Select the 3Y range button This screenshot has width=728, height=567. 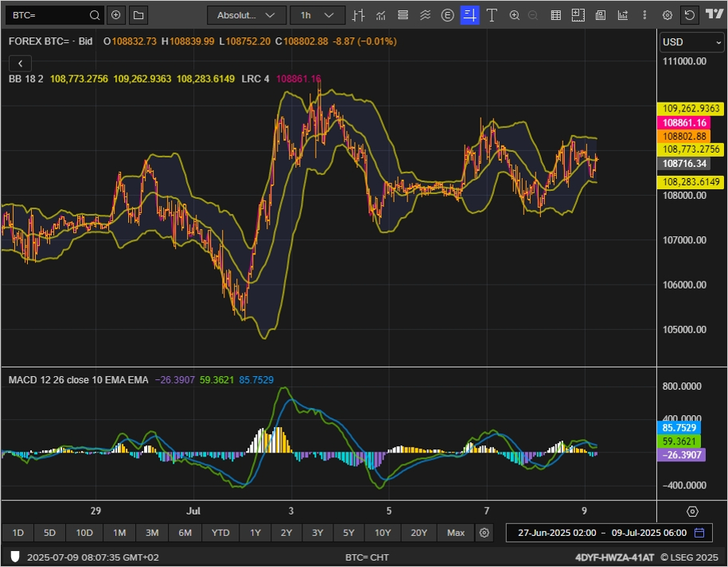tap(317, 533)
